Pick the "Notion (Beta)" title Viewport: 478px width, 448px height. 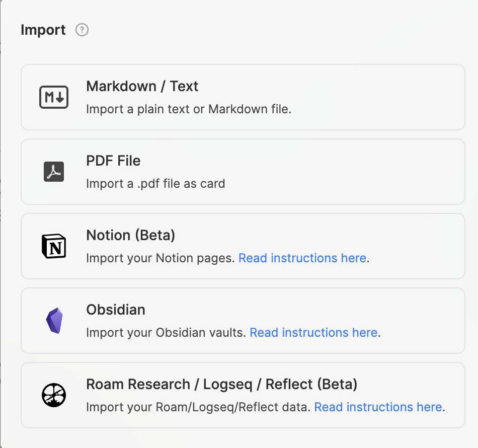pos(131,236)
